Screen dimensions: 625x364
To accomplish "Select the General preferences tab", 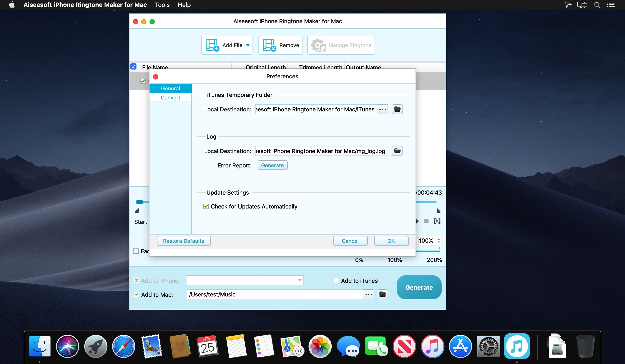I will click(x=170, y=88).
